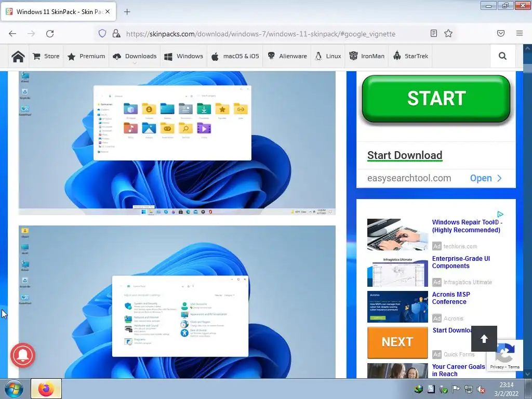Image resolution: width=532 pixels, height=399 pixels.
Task: Click the Open link beside easysearchtool.com
Action: coord(486,178)
